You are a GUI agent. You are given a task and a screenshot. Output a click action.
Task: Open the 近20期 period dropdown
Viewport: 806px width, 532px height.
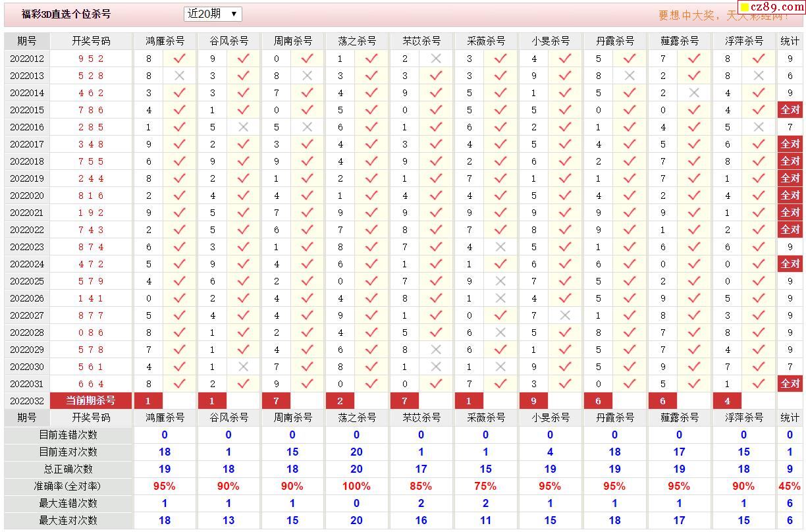(x=213, y=14)
